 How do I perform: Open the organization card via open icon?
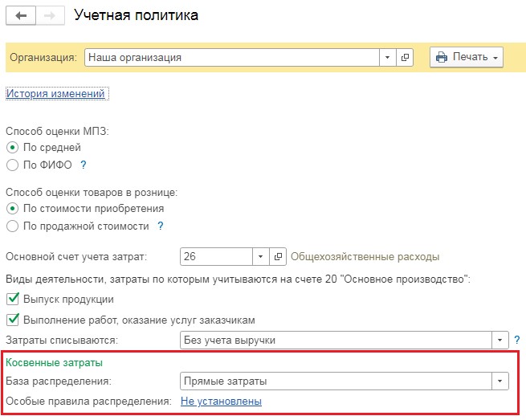(x=405, y=58)
